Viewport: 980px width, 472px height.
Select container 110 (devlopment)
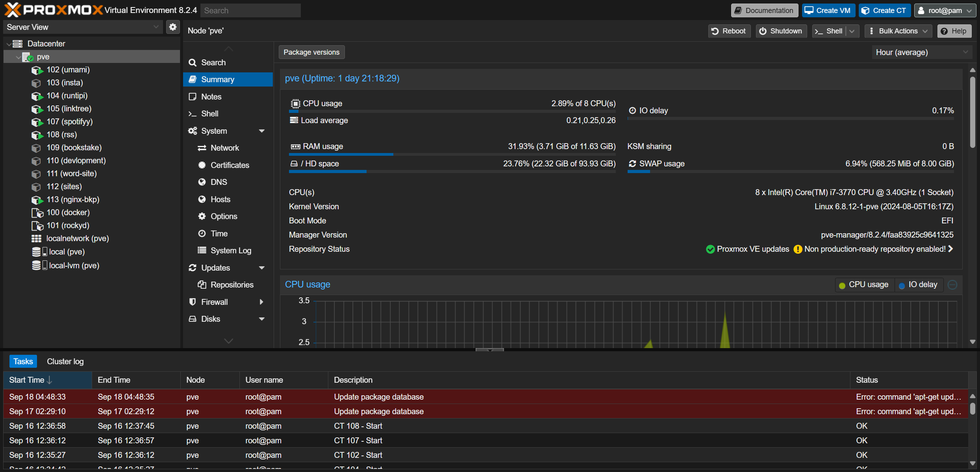click(x=76, y=160)
